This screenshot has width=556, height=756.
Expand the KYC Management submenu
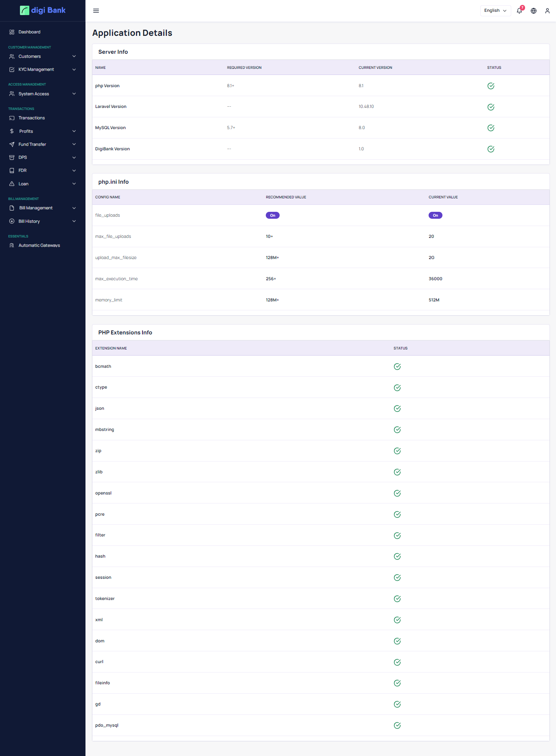tap(43, 70)
